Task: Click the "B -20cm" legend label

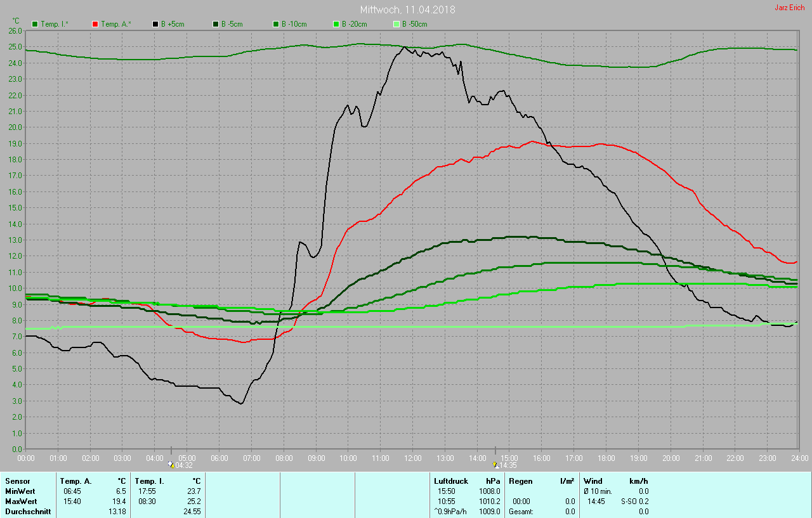Action: tap(355, 24)
